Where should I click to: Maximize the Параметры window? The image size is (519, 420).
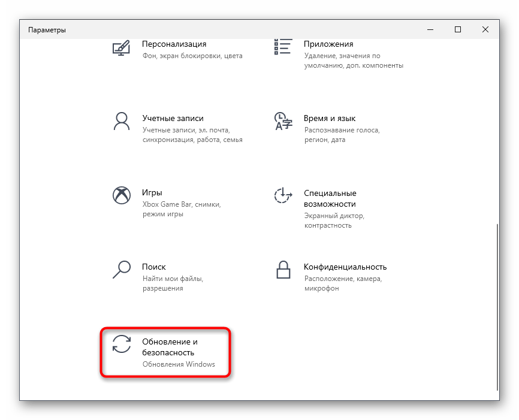(458, 29)
